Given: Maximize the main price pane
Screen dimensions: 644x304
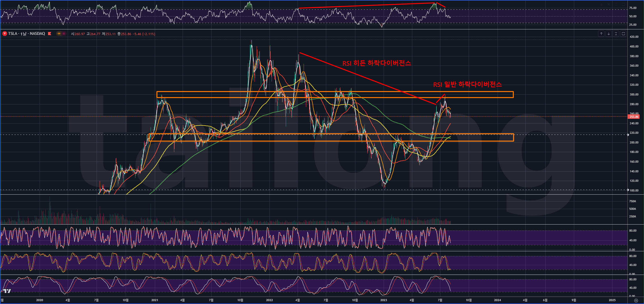Looking at the screenshot, I should pos(623,34).
